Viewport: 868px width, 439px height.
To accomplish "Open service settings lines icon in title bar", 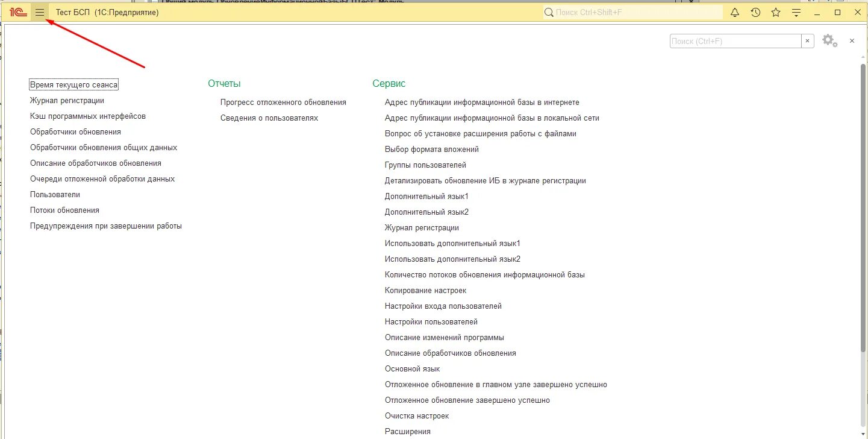I will pos(796,12).
